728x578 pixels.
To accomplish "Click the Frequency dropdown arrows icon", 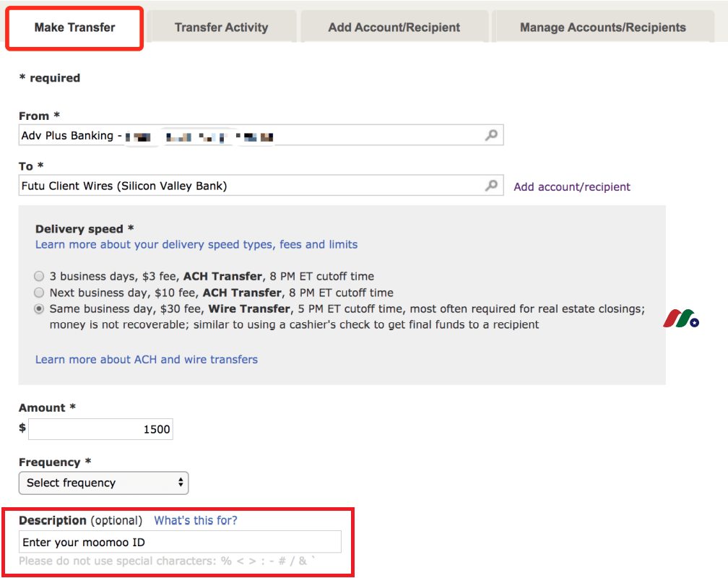I will (x=181, y=483).
